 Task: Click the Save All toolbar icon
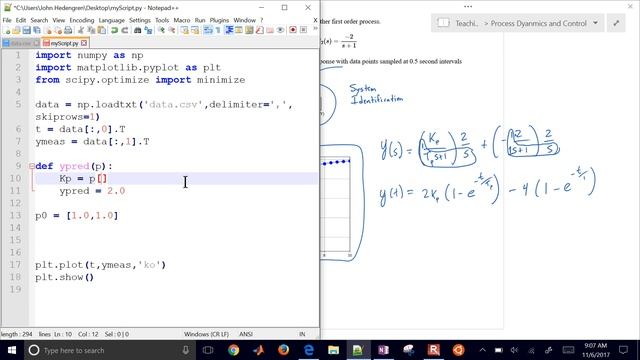pos(37,30)
